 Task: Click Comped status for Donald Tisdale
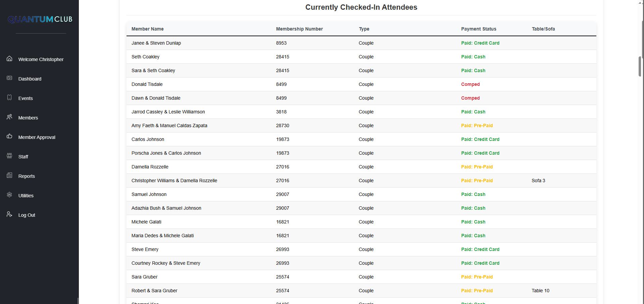click(x=470, y=84)
